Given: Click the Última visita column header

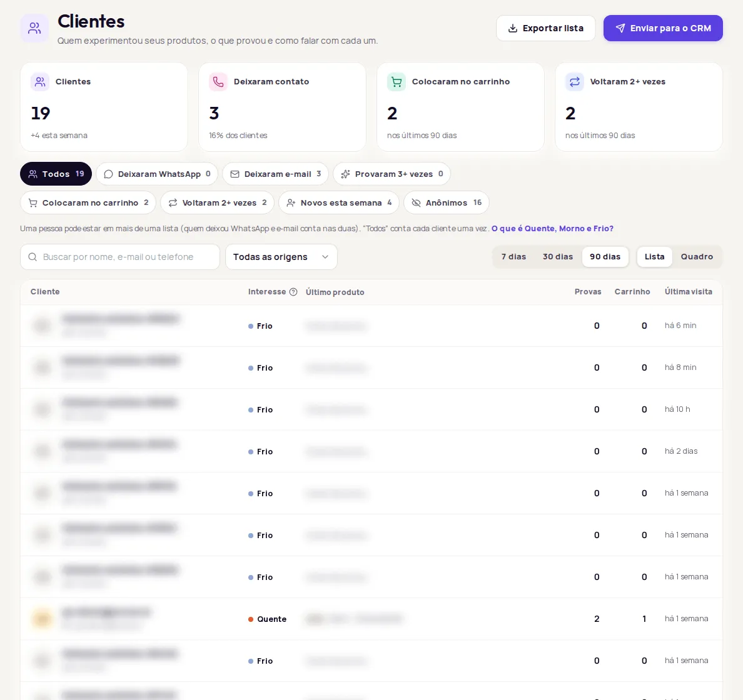Looking at the screenshot, I should pos(689,292).
